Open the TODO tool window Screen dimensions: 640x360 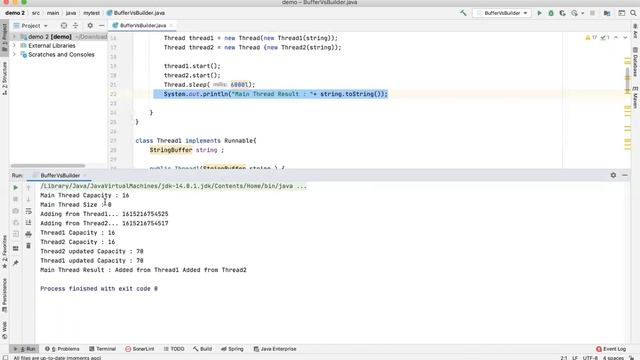point(174,349)
